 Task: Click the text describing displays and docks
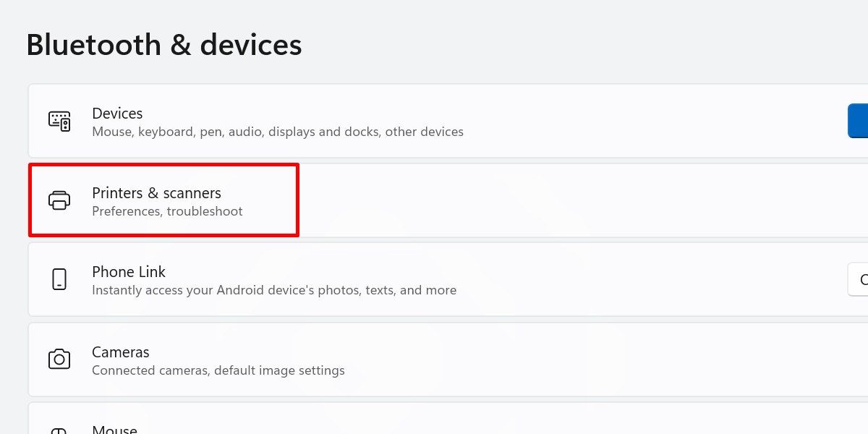click(278, 132)
